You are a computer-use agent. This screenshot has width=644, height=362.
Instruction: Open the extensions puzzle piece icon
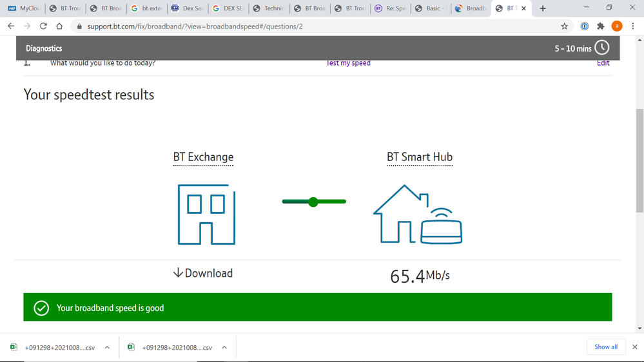click(x=600, y=26)
